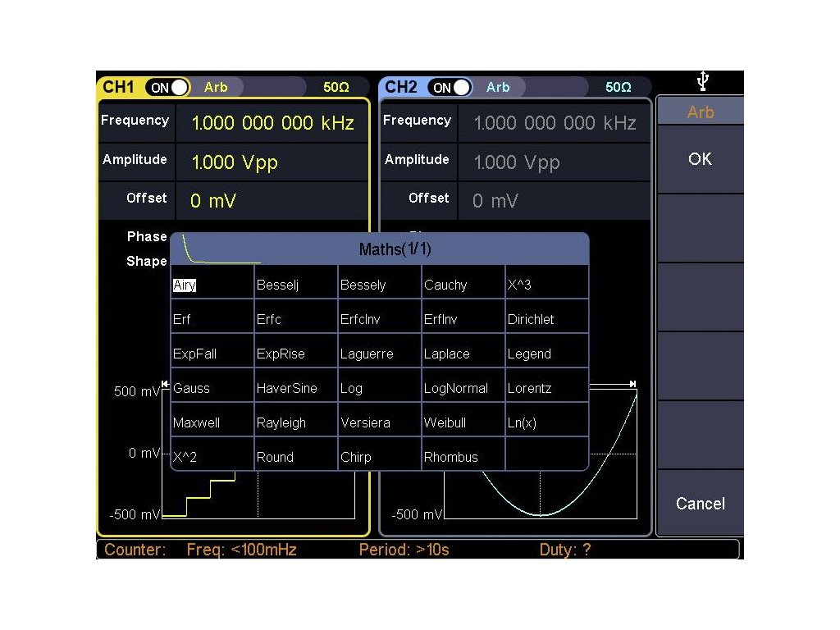Click the Airy waveform preview thumbnail
This screenshot has height=630, width=840.
click(213, 249)
